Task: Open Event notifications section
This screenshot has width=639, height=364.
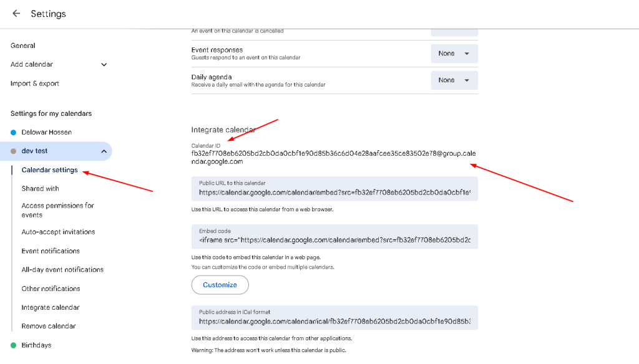Action: pyautogui.click(x=51, y=251)
